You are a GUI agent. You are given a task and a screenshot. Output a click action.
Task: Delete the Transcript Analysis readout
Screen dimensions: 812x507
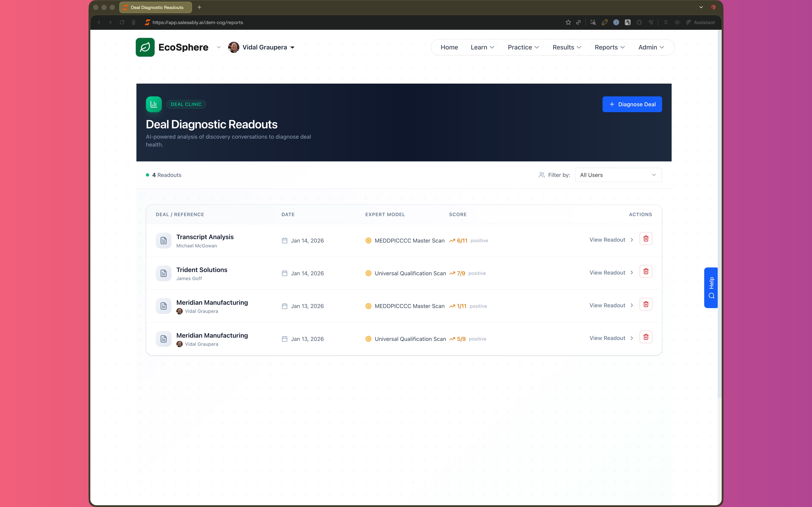click(646, 239)
